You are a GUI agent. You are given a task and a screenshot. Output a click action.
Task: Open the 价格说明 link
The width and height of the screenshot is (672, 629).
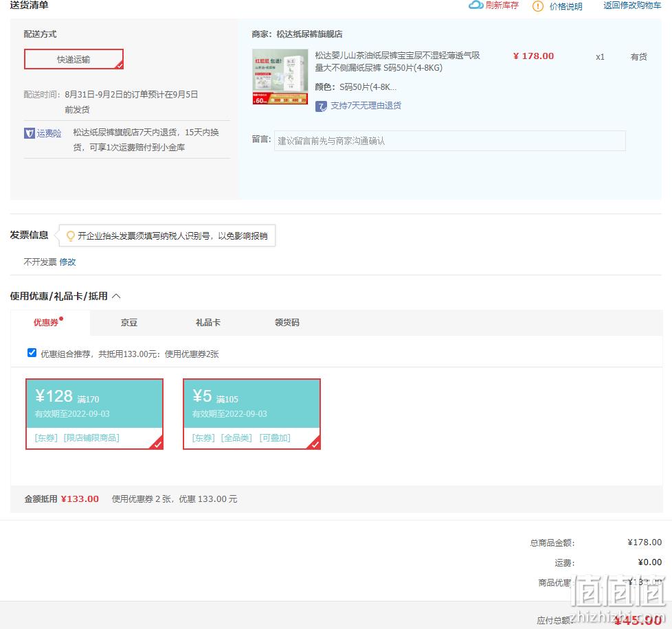pos(565,6)
